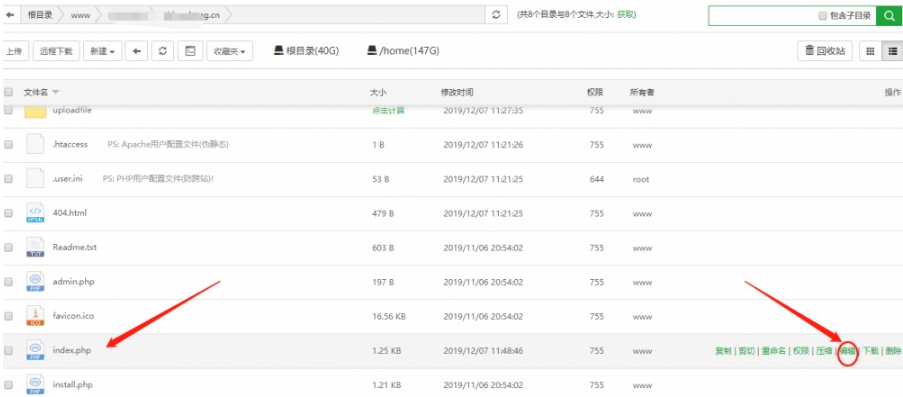The width and height of the screenshot is (903, 397).
Task: Click the uploadfile folder icon
Action: click(35, 111)
